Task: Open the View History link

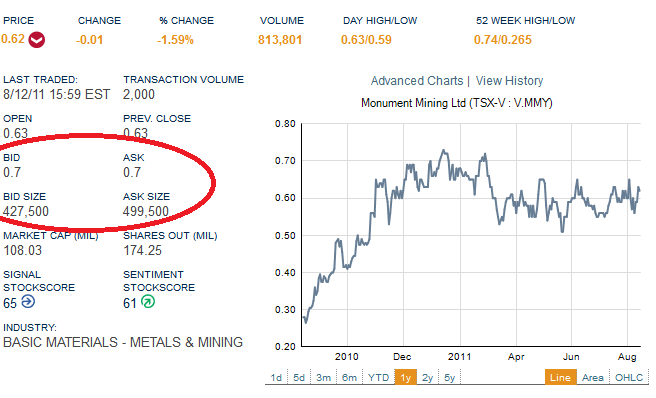Action: click(x=509, y=81)
